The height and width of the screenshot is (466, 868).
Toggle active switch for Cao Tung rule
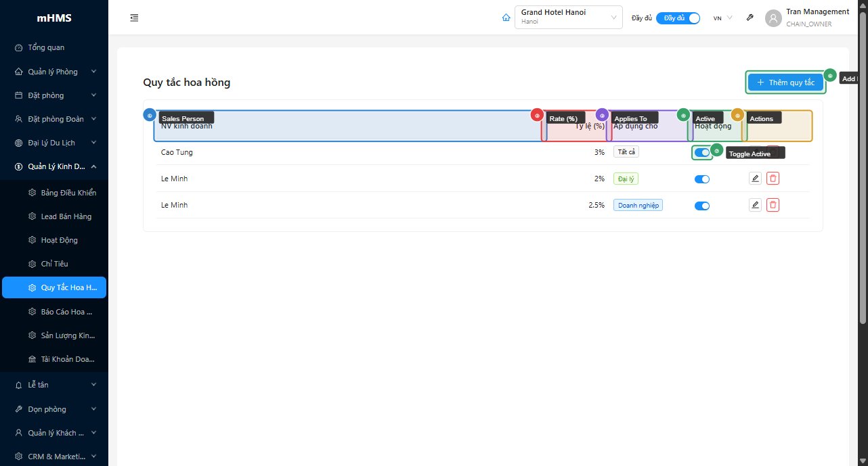coord(702,153)
